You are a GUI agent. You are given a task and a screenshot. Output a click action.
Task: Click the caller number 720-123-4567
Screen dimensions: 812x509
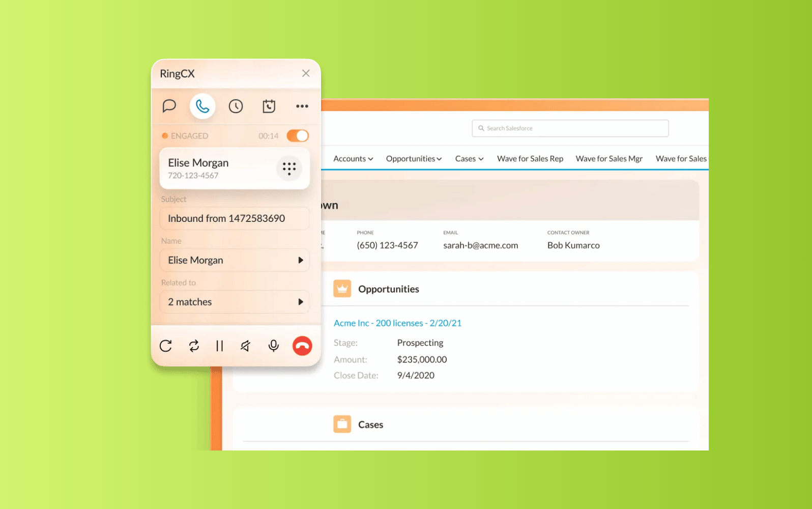click(193, 176)
